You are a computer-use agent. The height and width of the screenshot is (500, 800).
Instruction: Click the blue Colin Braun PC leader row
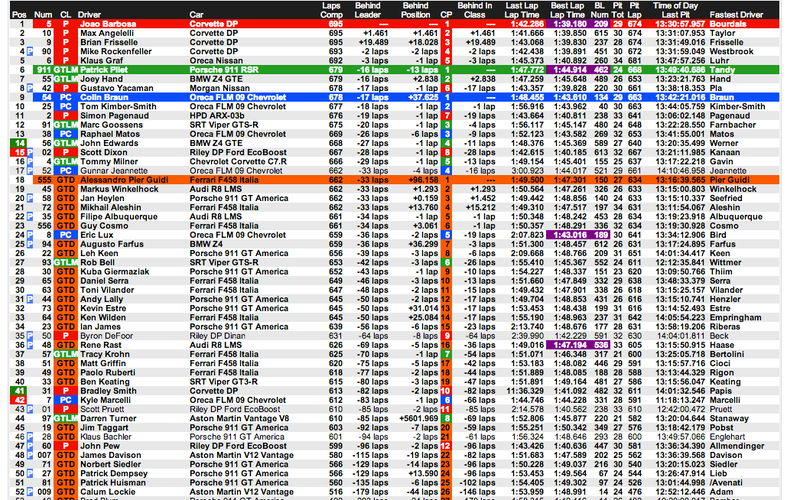pyautogui.click(x=406, y=97)
